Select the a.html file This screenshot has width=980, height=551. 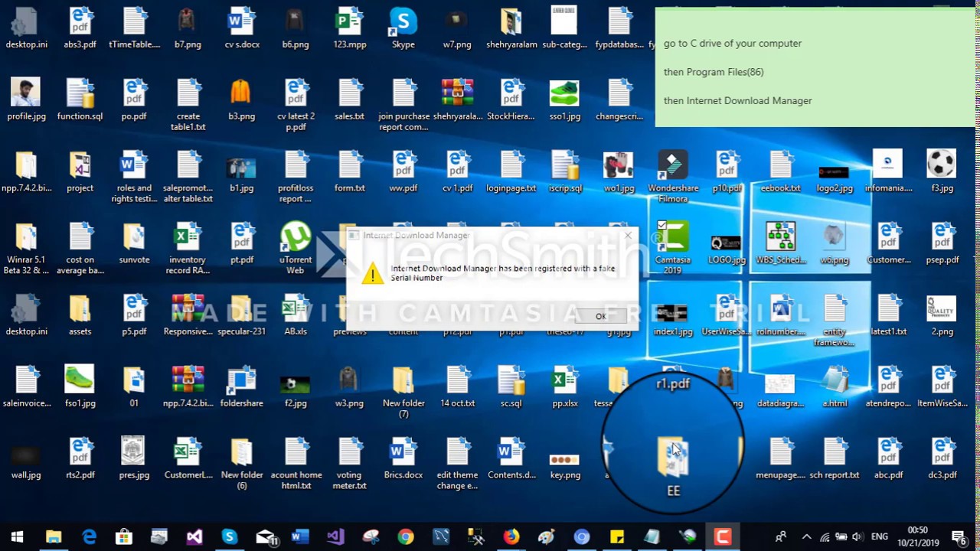pos(835,386)
